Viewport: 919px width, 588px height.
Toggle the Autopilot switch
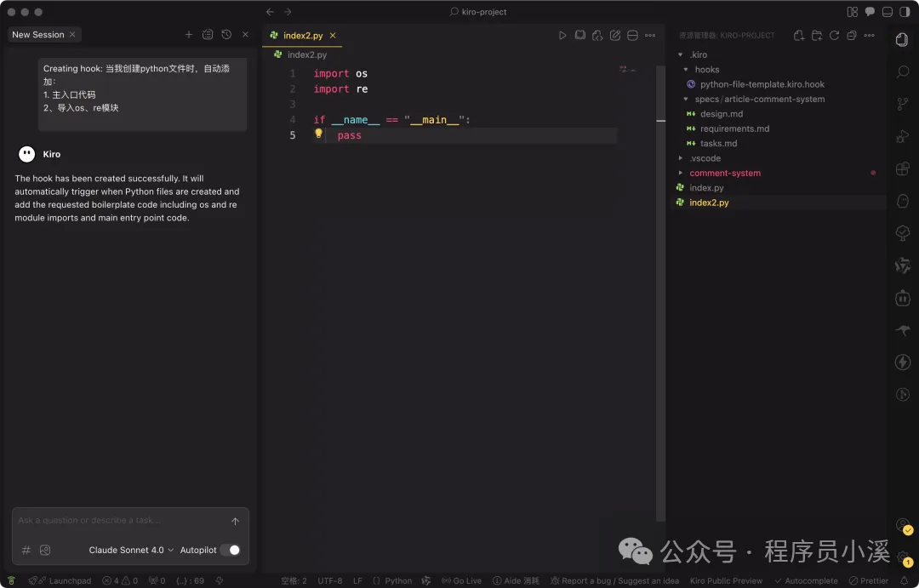231,550
